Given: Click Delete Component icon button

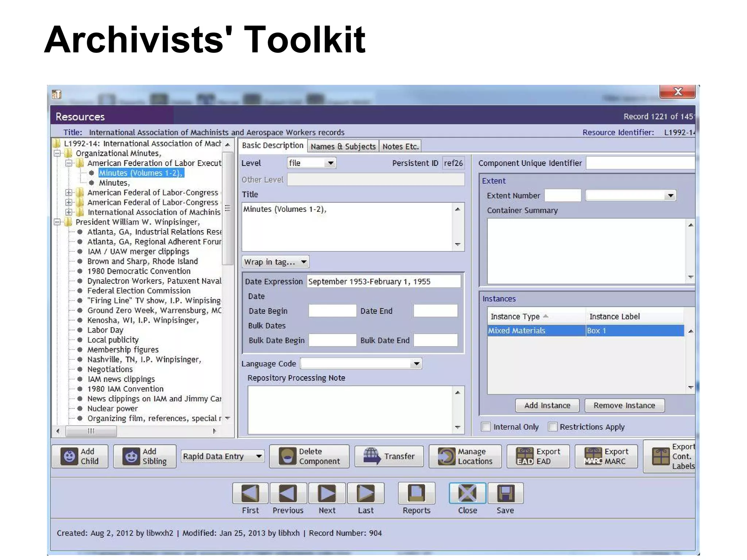Looking at the screenshot, I should [x=287, y=456].
